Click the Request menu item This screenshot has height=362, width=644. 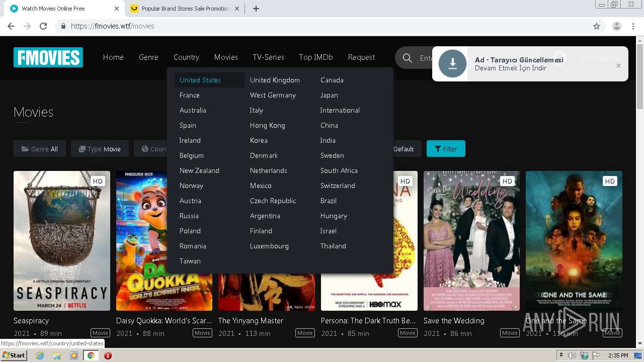361,57
